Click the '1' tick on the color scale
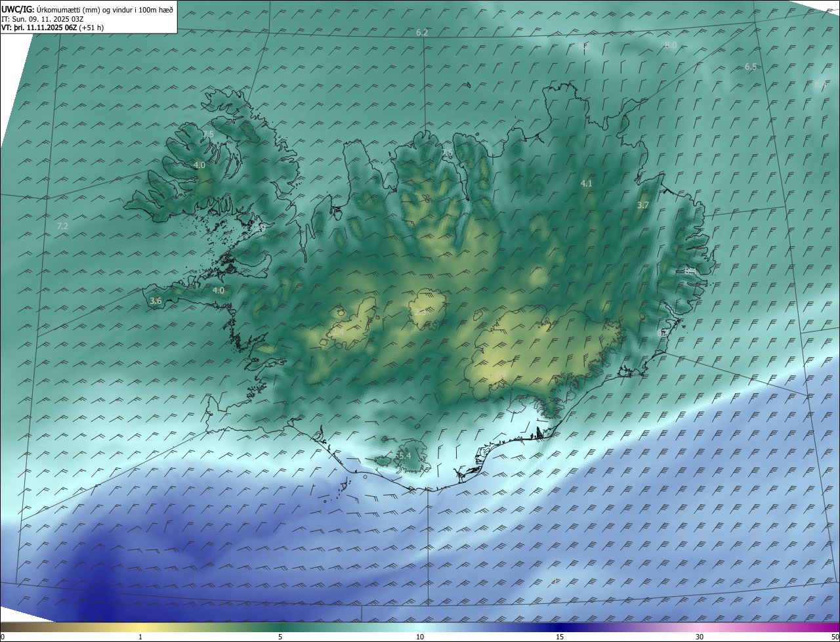Screen dimensions: 840x642 [140, 637]
